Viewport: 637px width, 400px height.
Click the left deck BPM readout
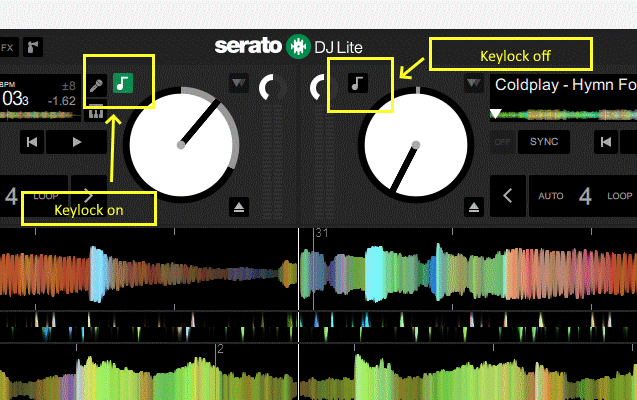pyautogui.click(x=14, y=98)
